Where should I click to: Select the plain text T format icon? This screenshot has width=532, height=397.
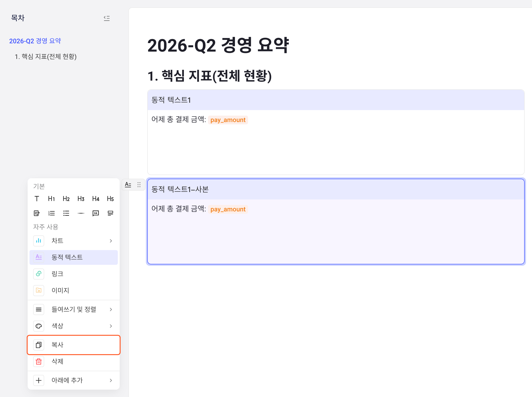(x=37, y=199)
